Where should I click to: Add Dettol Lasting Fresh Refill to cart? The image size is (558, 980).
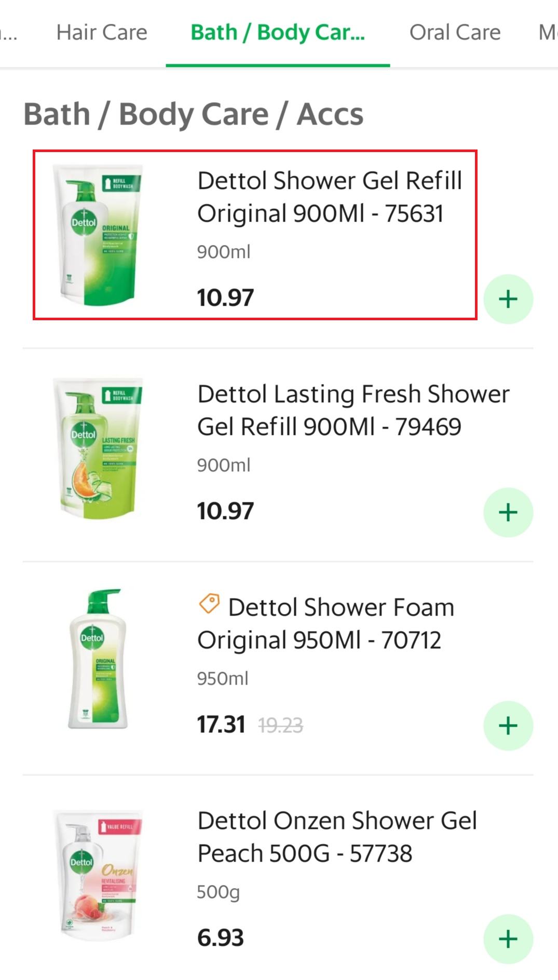click(508, 512)
